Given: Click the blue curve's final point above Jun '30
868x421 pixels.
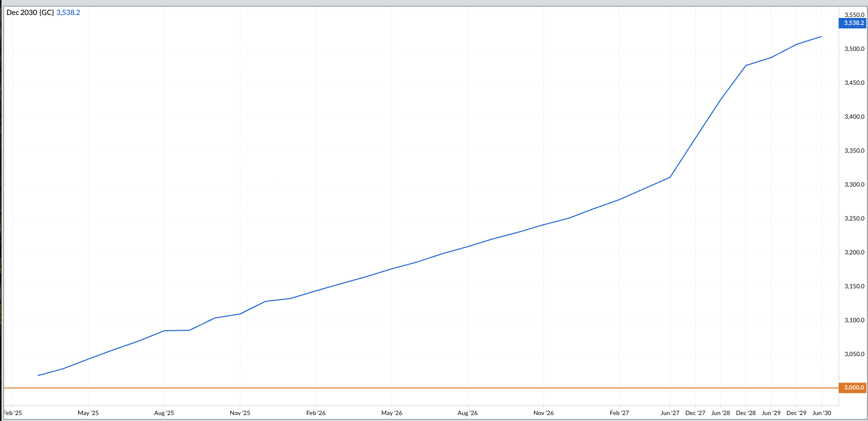Looking at the screenshot, I should (x=821, y=36).
